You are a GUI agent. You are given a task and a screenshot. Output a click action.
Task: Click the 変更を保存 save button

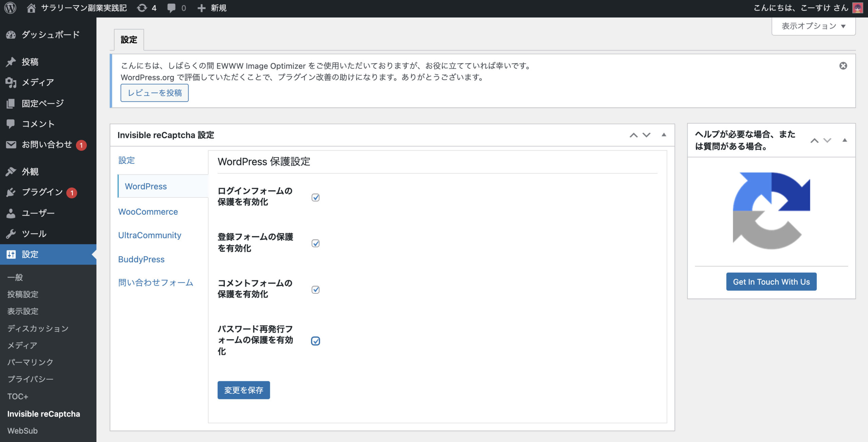click(243, 390)
